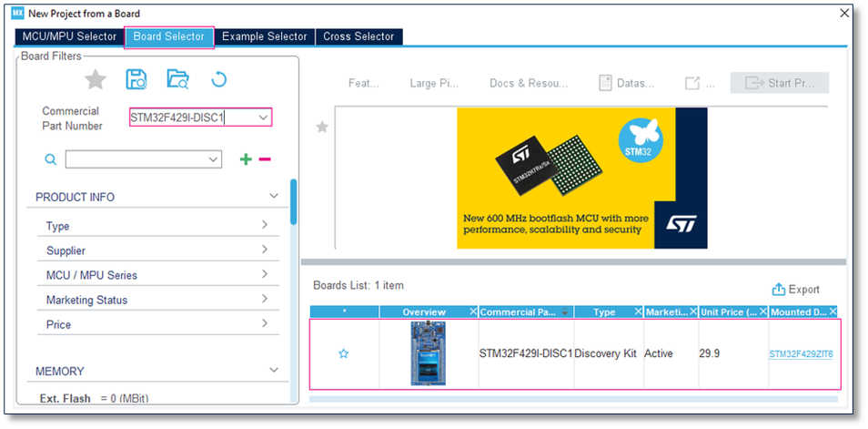Switch to the Example Selector tab
The width and height of the screenshot is (868, 429).
(x=265, y=36)
